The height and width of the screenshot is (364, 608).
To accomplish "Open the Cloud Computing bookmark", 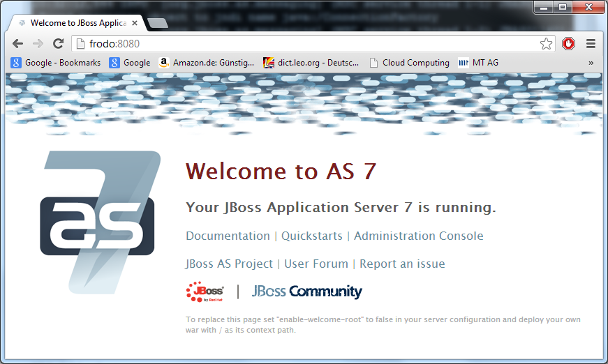I will tap(410, 63).
